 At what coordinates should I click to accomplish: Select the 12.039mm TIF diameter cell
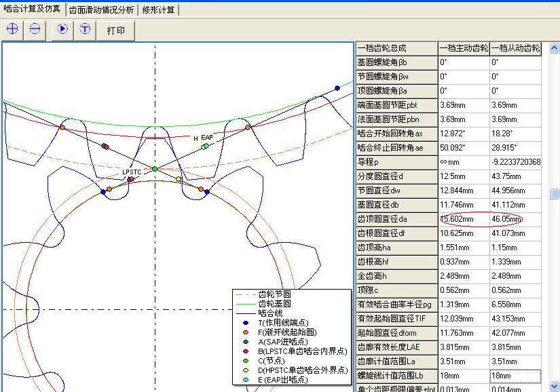pyautogui.click(x=464, y=319)
